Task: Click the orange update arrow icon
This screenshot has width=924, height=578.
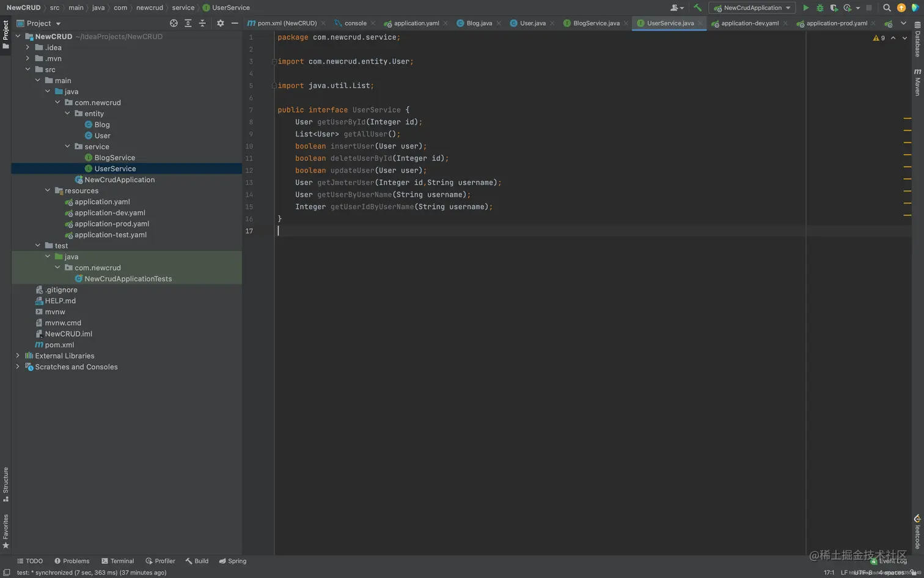Action: pyautogui.click(x=901, y=8)
